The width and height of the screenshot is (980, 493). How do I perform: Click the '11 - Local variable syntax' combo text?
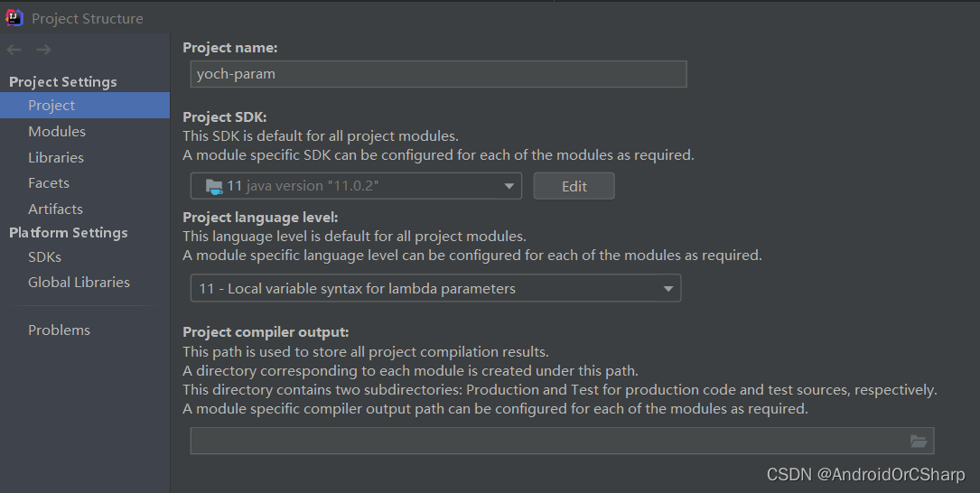pos(358,289)
